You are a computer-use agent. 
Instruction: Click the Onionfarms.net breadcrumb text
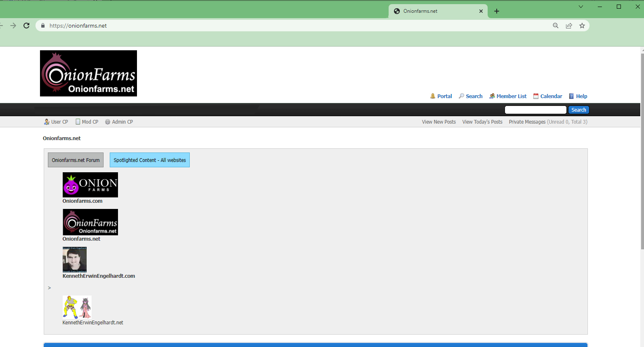tap(62, 138)
